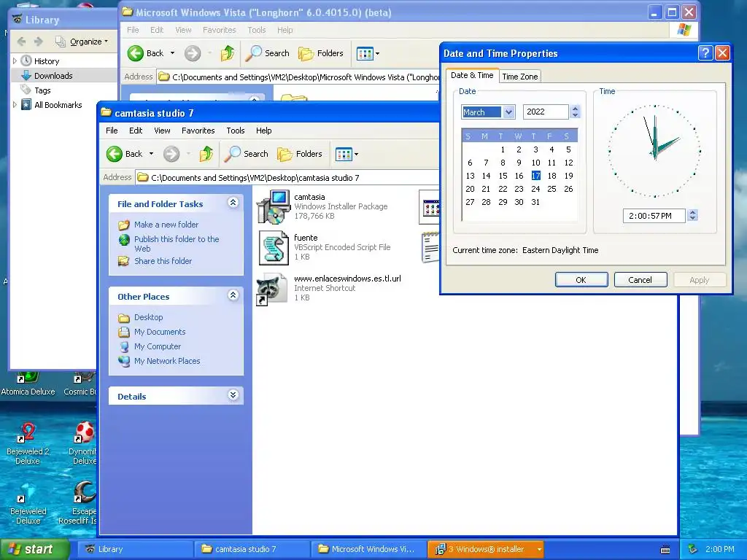The width and height of the screenshot is (747, 560).
Task: Open My Network Places link
Action: click(167, 361)
